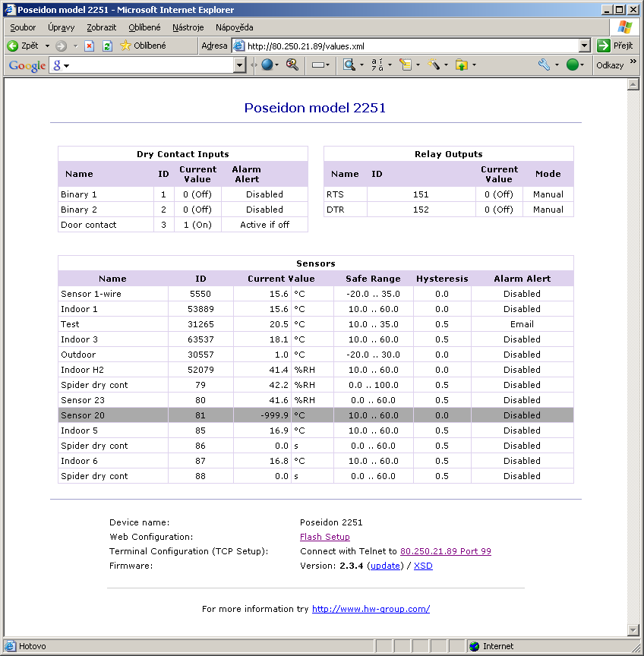Image resolution: width=644 pixels, height=656 pixels.
Task: Click the 'Poseidon model 2251' page heading
Action: point(314,108)
